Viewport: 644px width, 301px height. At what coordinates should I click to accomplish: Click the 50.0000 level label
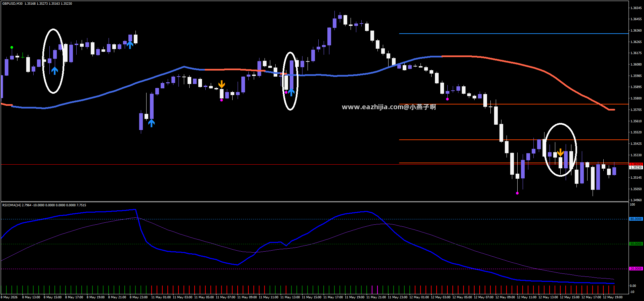636,244
